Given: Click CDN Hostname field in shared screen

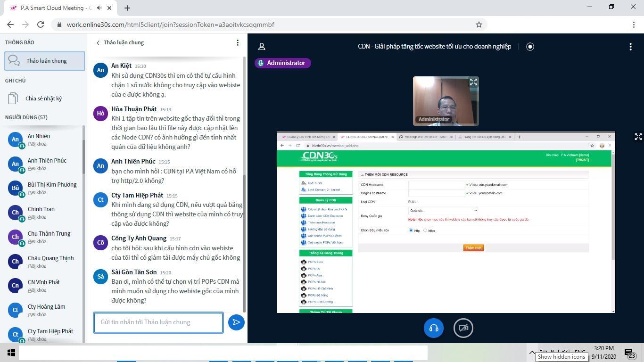Looking at the screenshot, I should click(x=437, y=185).
